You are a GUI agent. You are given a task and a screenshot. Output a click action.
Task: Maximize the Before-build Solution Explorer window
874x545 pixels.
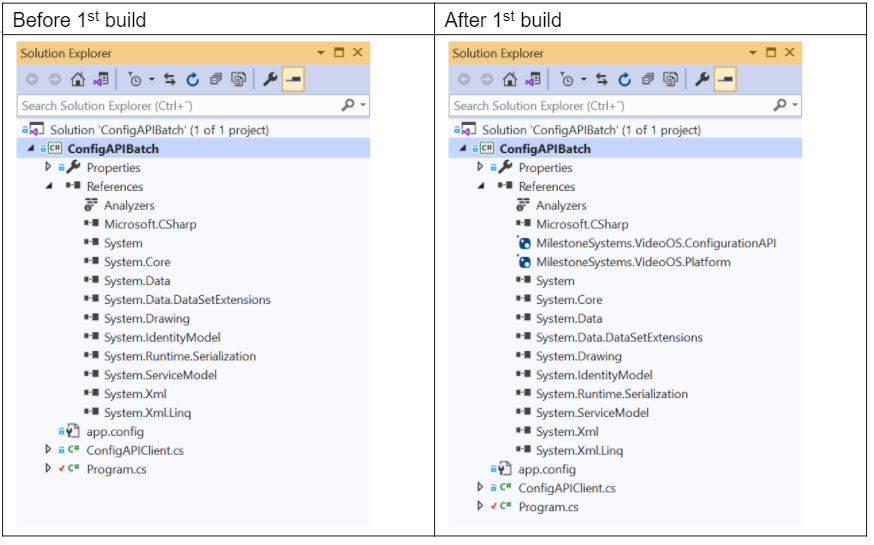(339, 52)
